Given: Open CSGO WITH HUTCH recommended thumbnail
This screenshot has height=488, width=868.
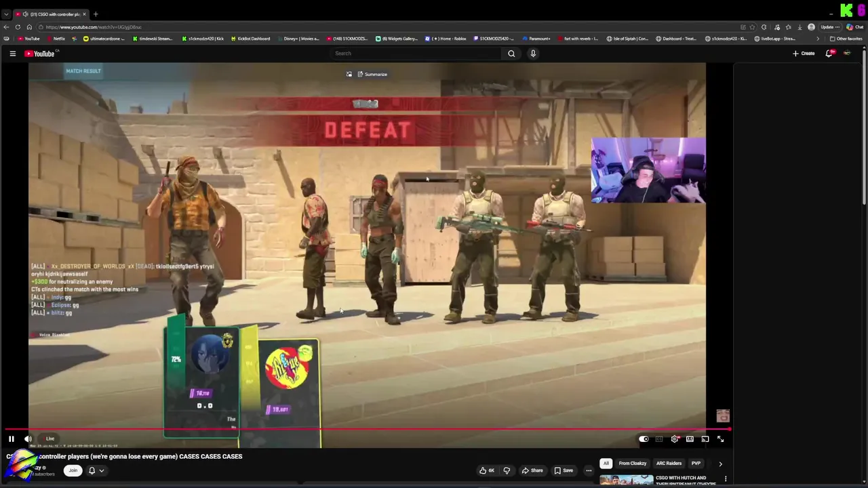Looking at the screenshot, I should [x=626, y=481].
